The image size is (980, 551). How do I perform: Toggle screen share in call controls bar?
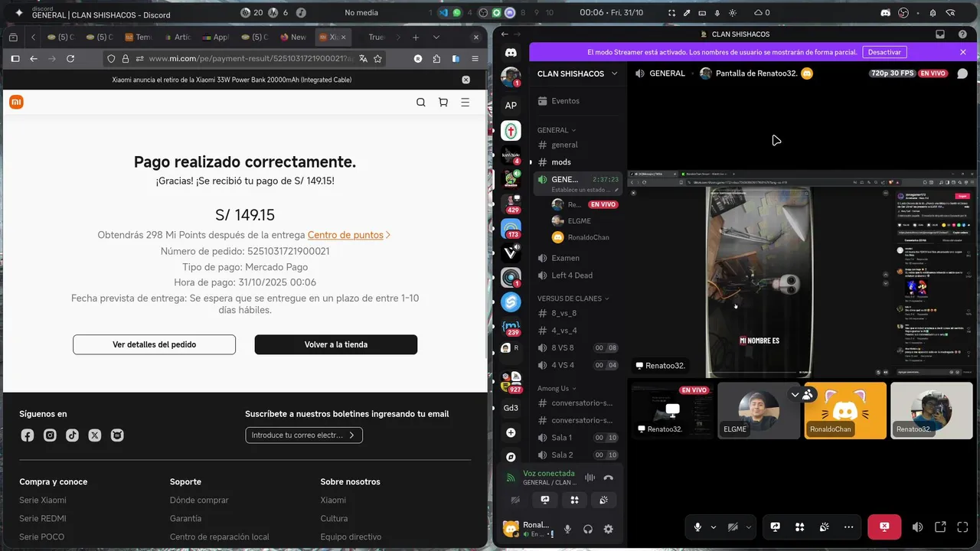click(775, 527)
